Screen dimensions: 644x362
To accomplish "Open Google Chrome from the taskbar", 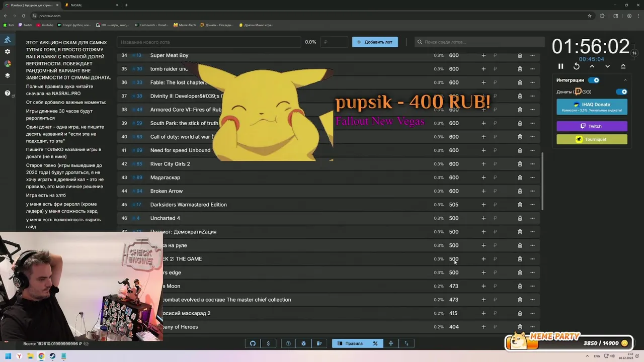I will pos(41,356).
